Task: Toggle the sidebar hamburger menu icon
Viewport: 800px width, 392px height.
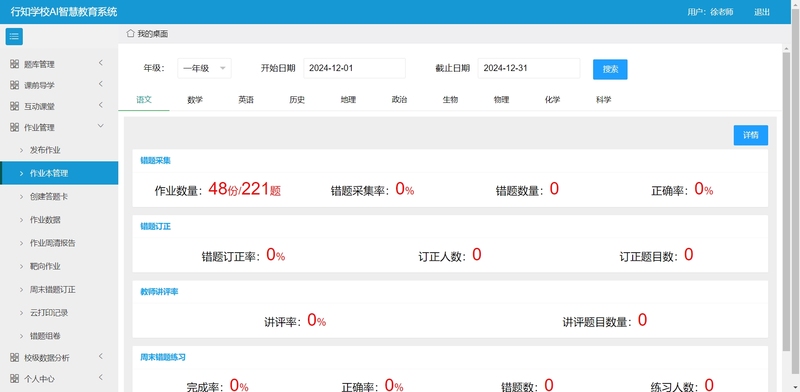Action: (14, 36)
